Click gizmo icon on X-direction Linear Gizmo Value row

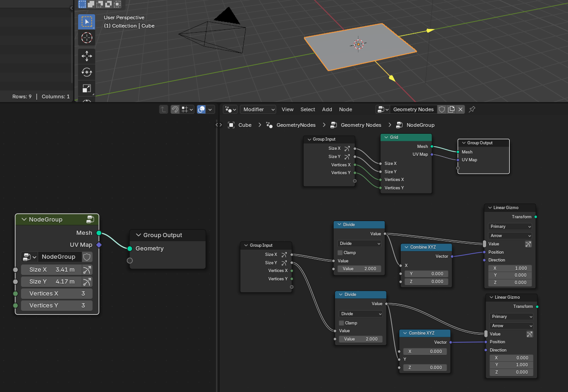pos(528,244)
